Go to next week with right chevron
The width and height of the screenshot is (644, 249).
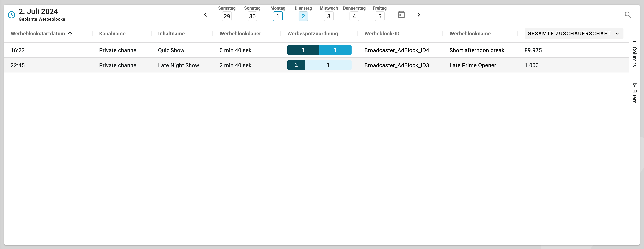tap(419, 15)
